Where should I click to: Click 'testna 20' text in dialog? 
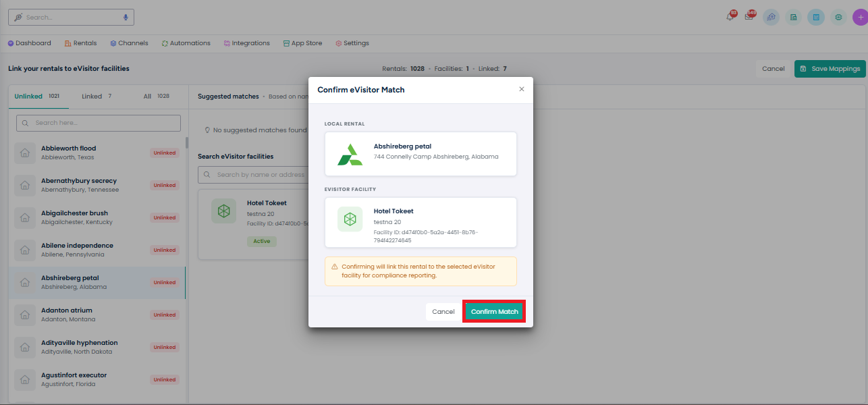(387, 221)
